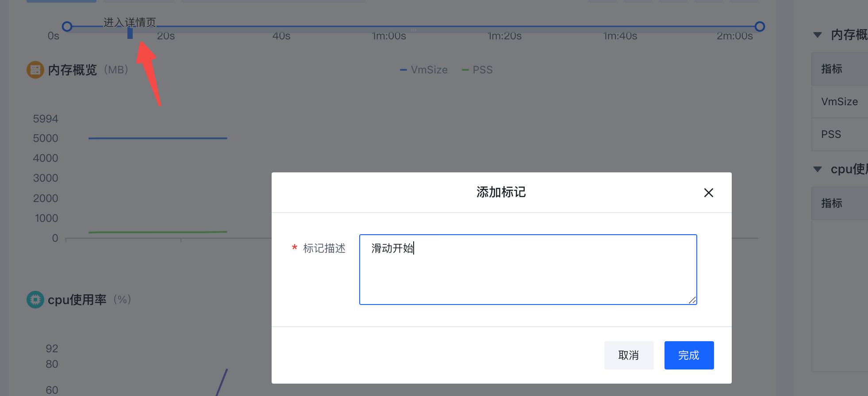Click the blue VmSize line in chart
Viewport: 868px width, 396px height.
coord(157,138)
